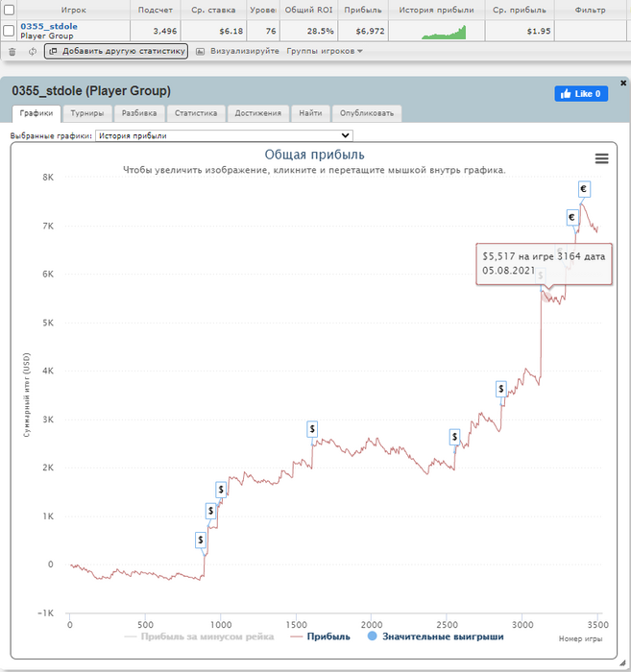Click the Общая прибыль chart title

(x=314, y=155)
